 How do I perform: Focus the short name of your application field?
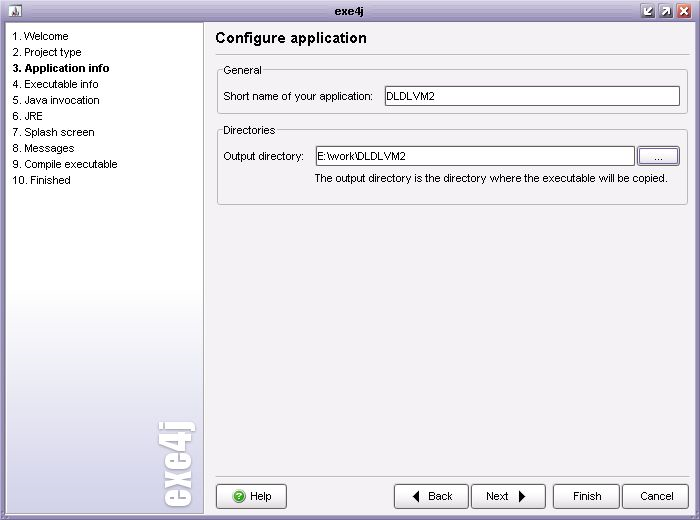(x=532, y=96)
